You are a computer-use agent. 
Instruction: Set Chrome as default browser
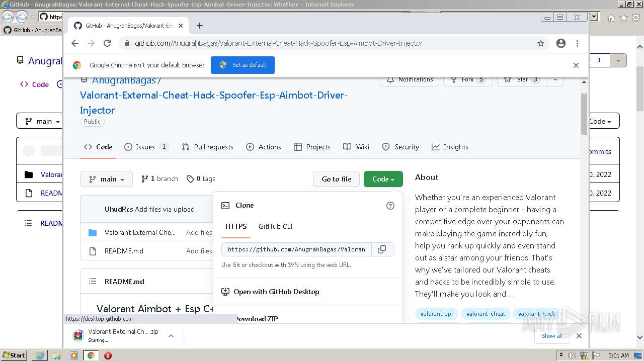coord(243,65)
